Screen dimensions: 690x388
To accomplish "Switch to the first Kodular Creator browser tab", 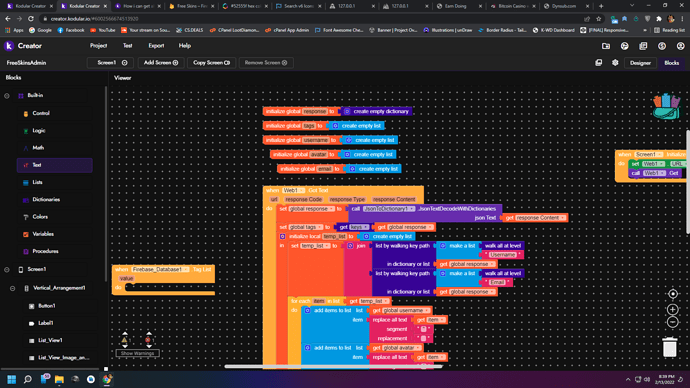I will click(x=29, y=6).
